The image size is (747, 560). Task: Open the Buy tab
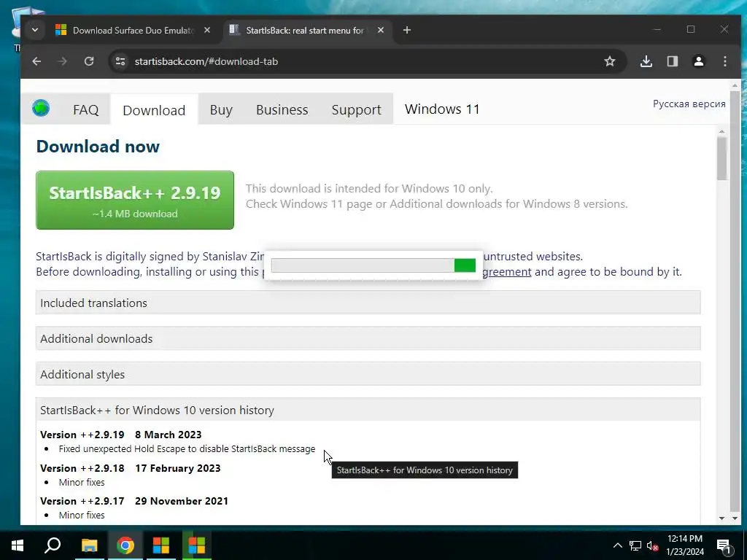[x=221, y=110]
